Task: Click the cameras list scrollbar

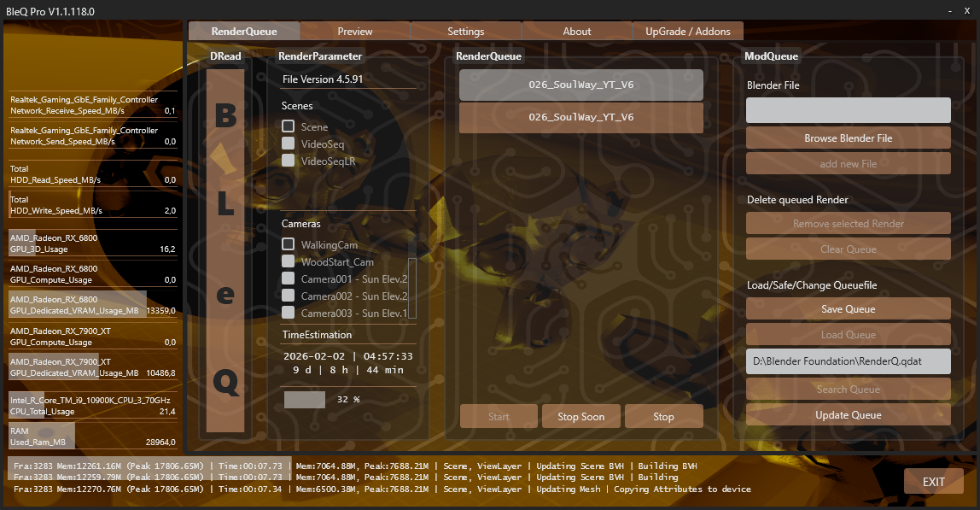Action: tap(411, 288)
